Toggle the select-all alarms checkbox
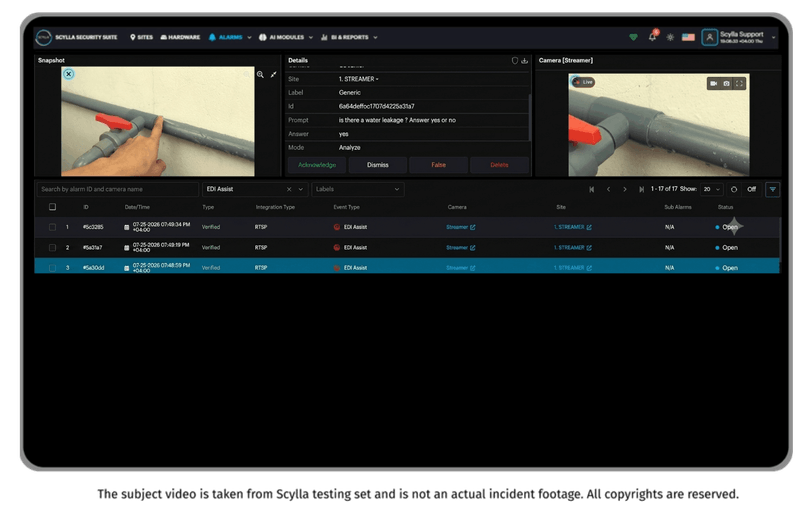Screen dimensions: 812x519 coord(52,207)
